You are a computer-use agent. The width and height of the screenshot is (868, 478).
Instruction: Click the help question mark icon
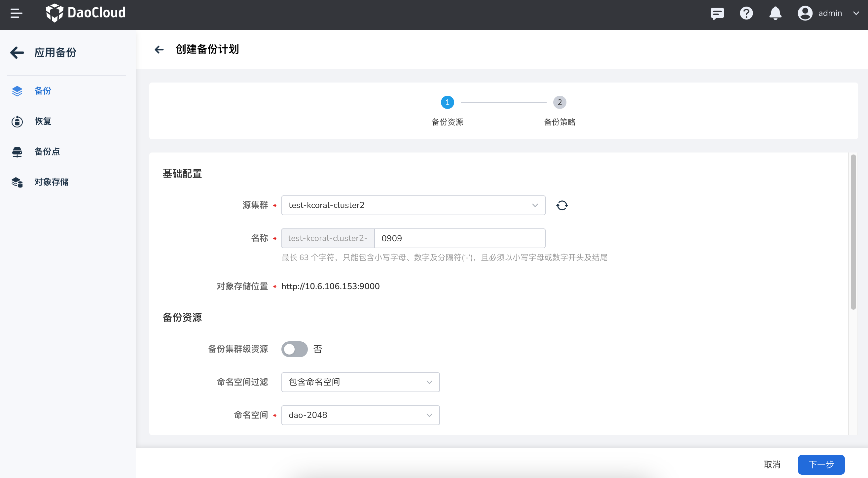[x=746, y=13]
